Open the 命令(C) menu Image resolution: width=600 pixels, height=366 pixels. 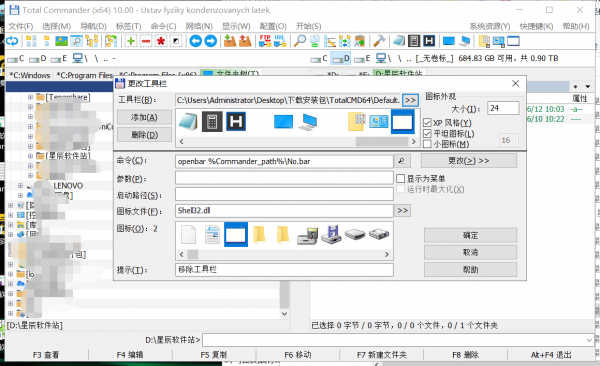[163, 26]
